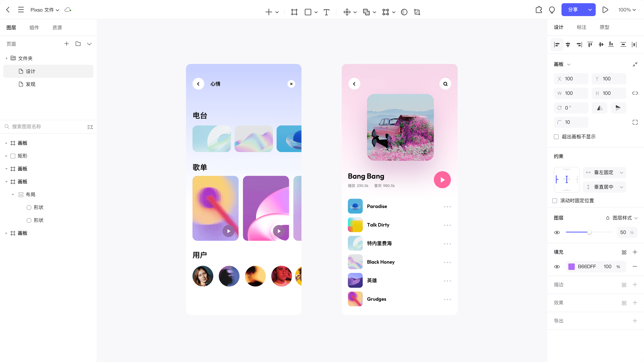Toggle 超出画板不显示 checkbox

tap(556, 137)
